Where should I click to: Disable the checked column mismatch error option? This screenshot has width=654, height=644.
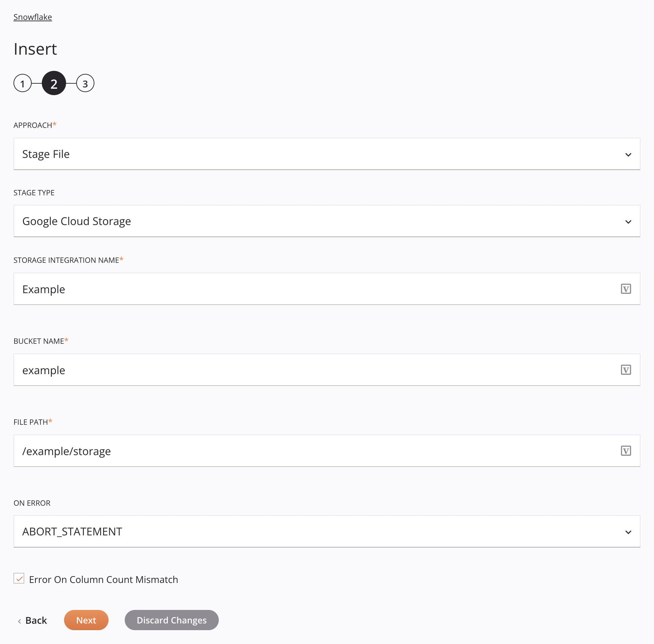point(19,579)
